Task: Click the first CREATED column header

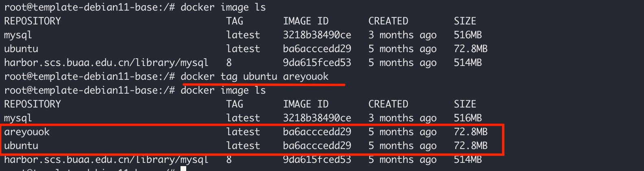Action: click(388, 21)
